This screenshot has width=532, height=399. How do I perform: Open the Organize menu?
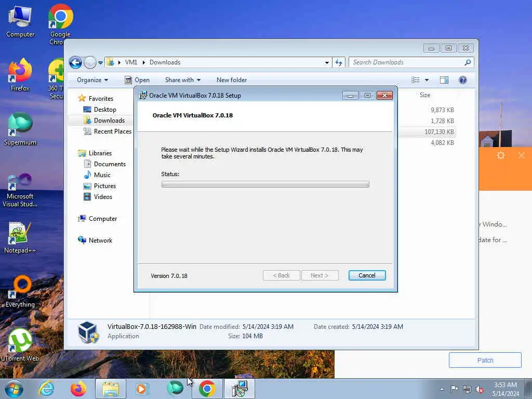92,80
